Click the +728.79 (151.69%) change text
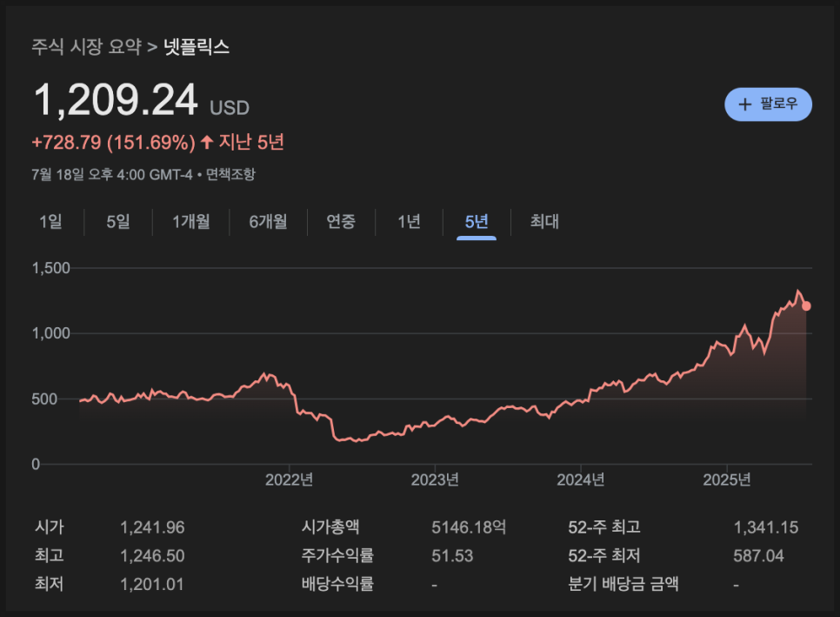This screenshot has height=617, width=840. 113,143
